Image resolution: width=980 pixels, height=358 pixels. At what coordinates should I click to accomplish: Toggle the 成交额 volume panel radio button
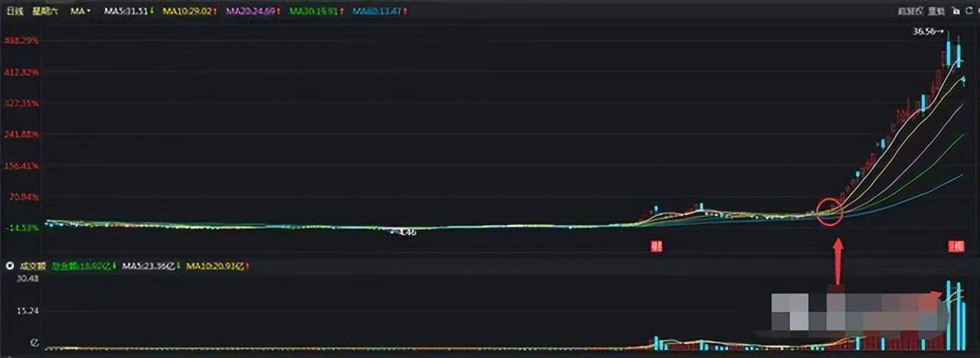pos(10,266)
